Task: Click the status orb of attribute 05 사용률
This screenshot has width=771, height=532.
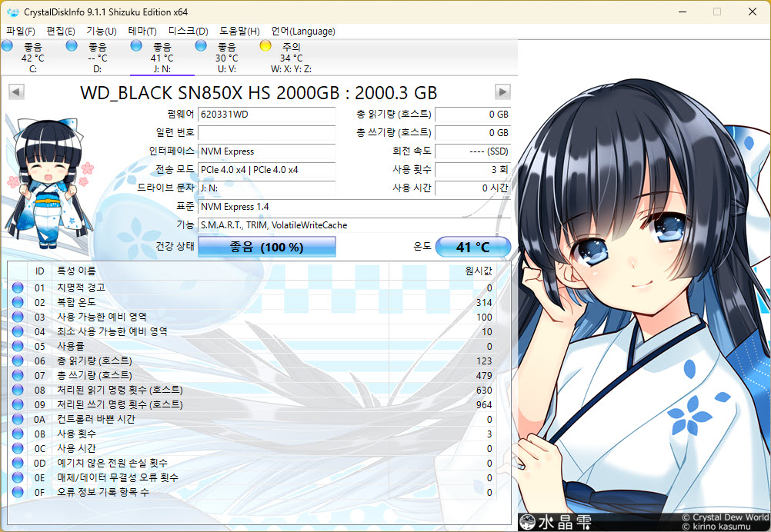Action: [18, 346]
